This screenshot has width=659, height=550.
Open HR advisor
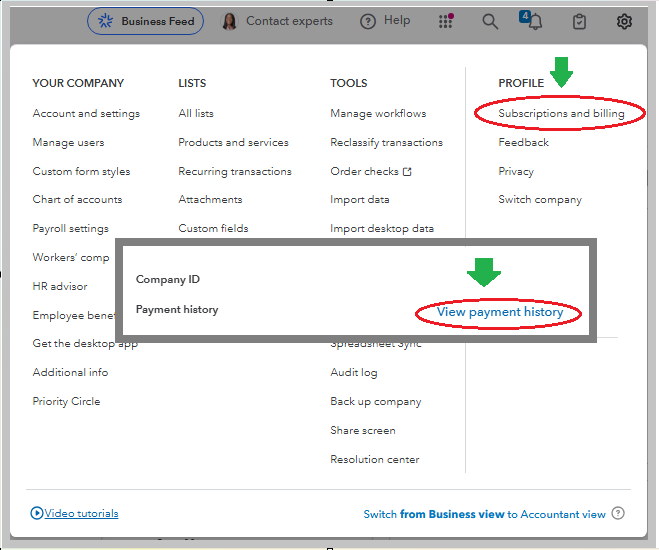(x=60, y=286)
